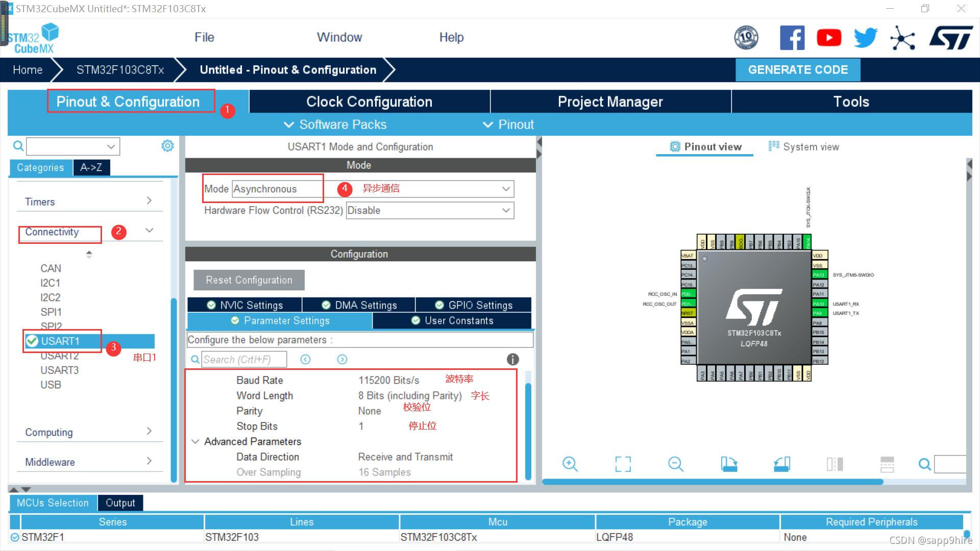Open the Output tab
The height and width of the screenshot is (551, 980).
coord(120,503)
